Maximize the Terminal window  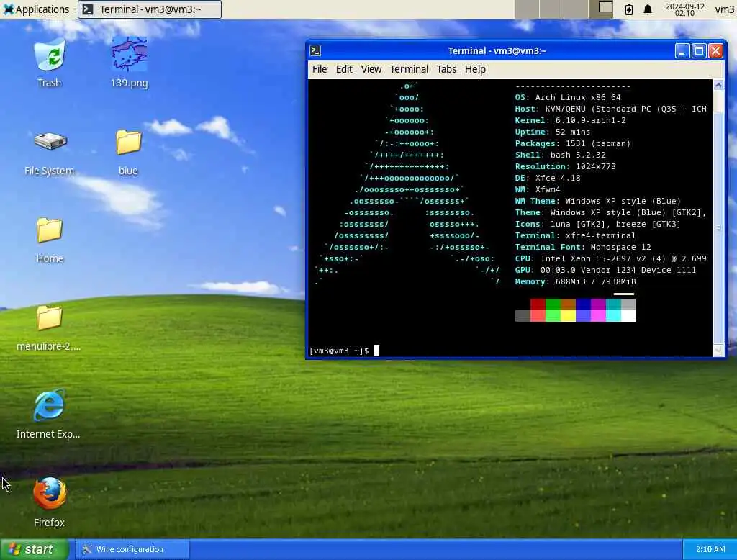click(699, 50)
